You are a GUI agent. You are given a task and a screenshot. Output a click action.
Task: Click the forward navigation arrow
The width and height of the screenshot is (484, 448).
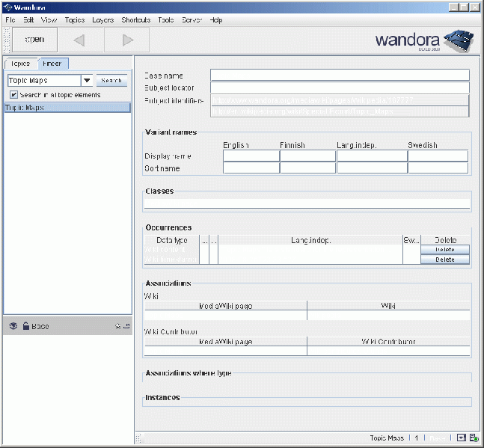(127, 40)
